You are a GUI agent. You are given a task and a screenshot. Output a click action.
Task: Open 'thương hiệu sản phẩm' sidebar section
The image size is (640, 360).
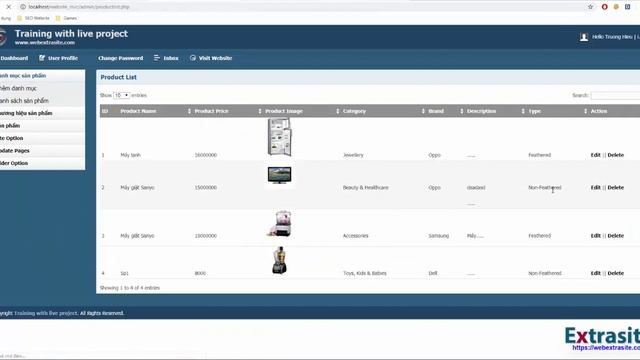point(42,113)
